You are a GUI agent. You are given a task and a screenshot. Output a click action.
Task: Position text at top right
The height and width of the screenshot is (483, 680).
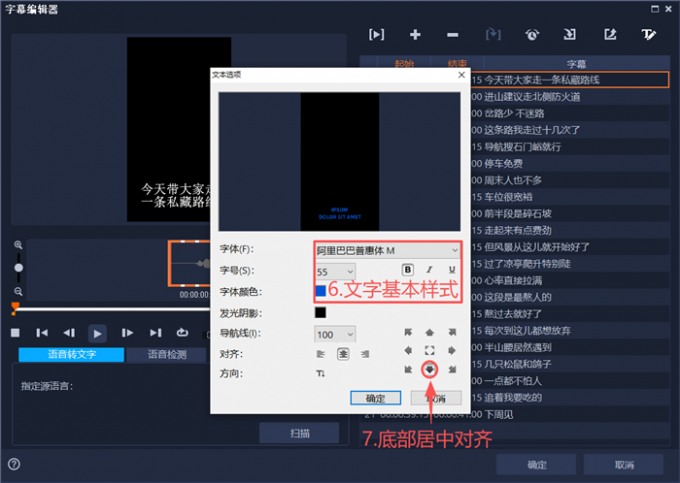coord(452,332)
